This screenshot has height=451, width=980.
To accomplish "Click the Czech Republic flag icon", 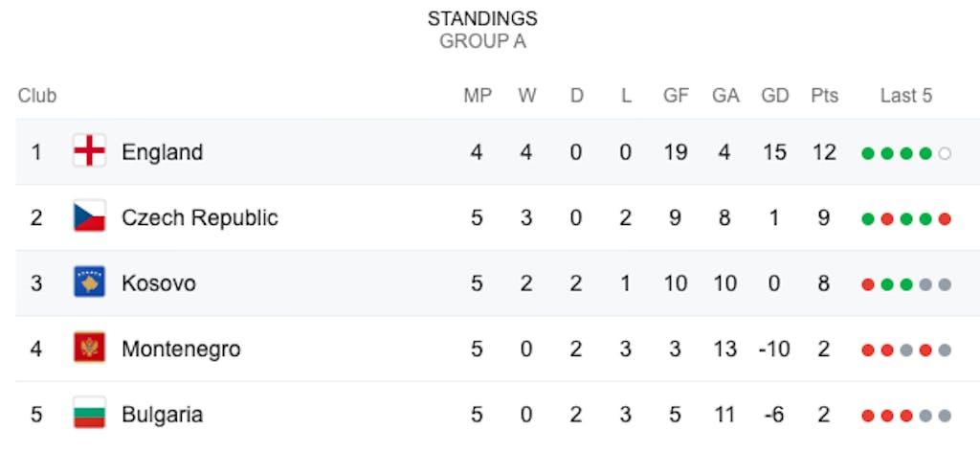I will pos(89,216).
